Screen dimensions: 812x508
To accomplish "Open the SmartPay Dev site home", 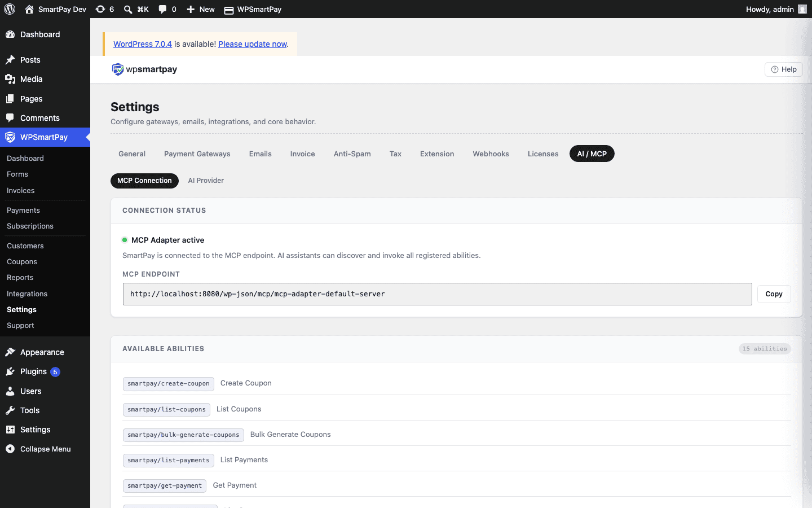I will (x=55, y=9).
